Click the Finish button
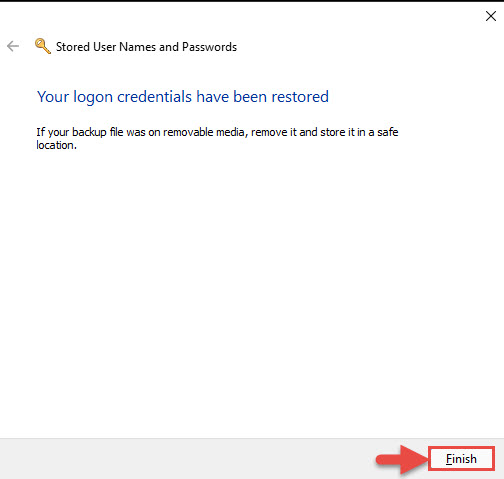Image resolution: width=504 pixels, height=479 pixels. coord(461,459)
